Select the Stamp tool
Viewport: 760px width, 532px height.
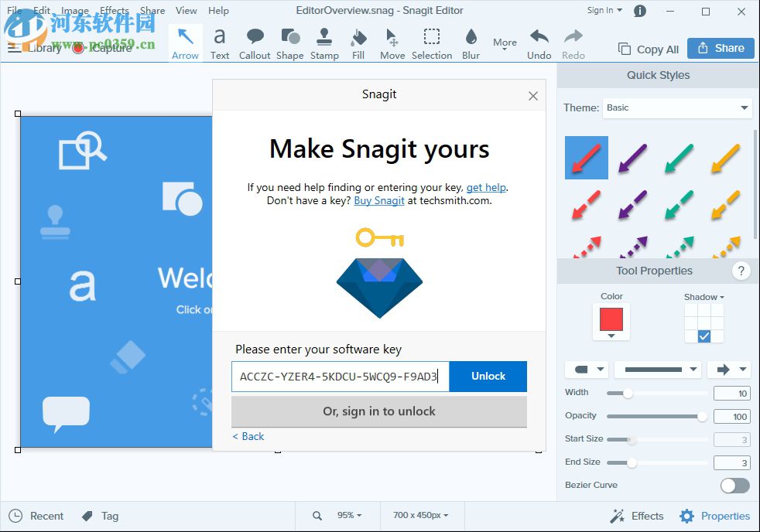(x=324, y=43)
